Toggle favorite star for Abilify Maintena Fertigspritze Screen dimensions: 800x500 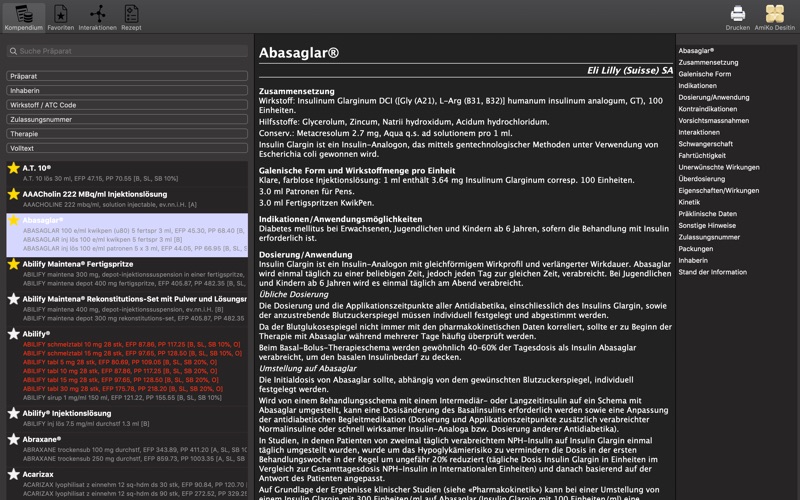[x=14, y=264]
